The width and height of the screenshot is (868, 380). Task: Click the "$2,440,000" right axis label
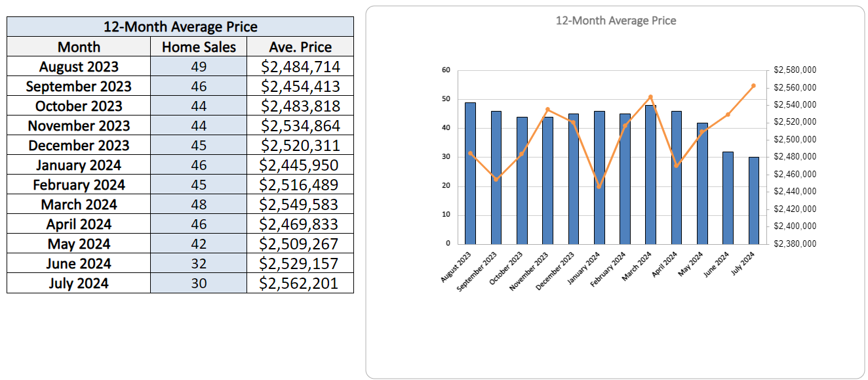tap(795, 191)
